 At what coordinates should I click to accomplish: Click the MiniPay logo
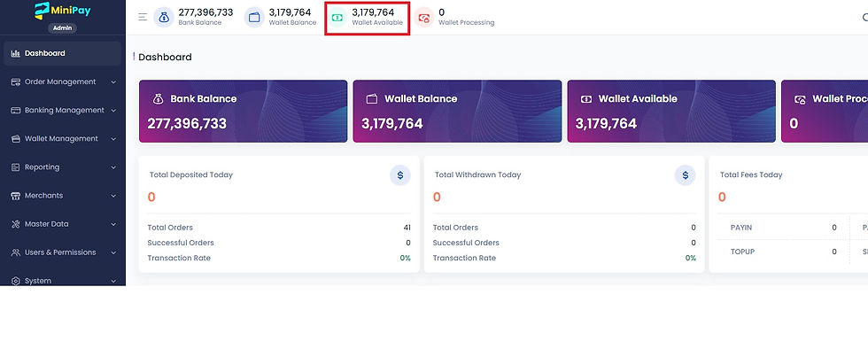(x=62, y=11)
